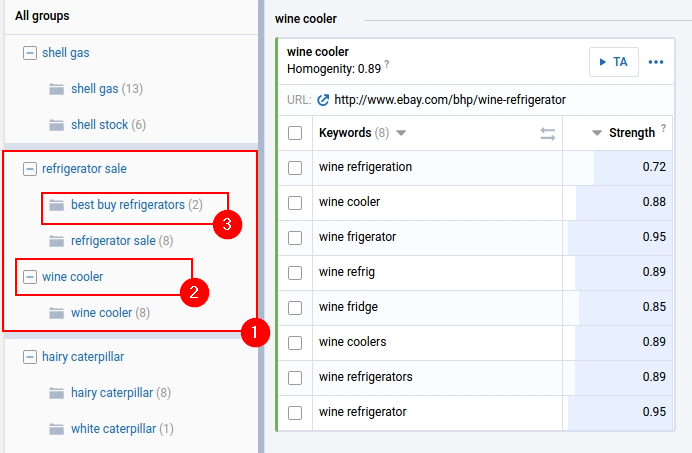Click the Strength help question mark
692x453 pixels.
tap(663, 129)
